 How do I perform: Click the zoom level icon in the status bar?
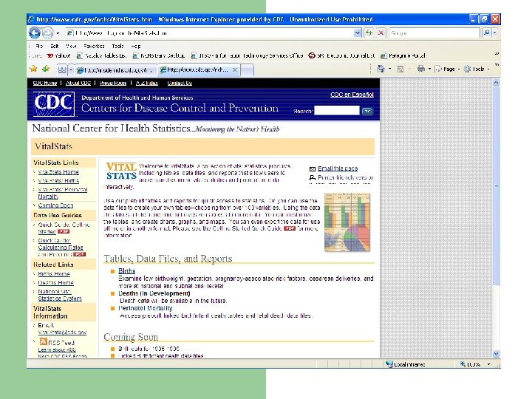[x=463, y=364]
